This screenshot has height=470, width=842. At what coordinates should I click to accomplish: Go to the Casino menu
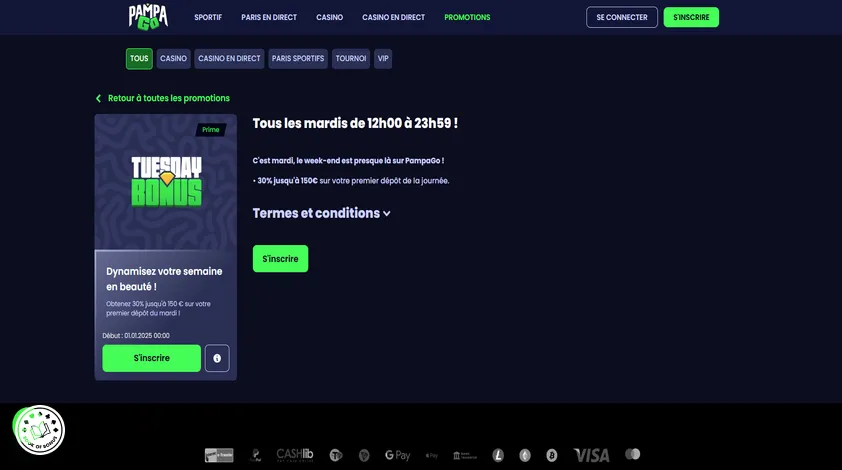(x=329, y=17)
